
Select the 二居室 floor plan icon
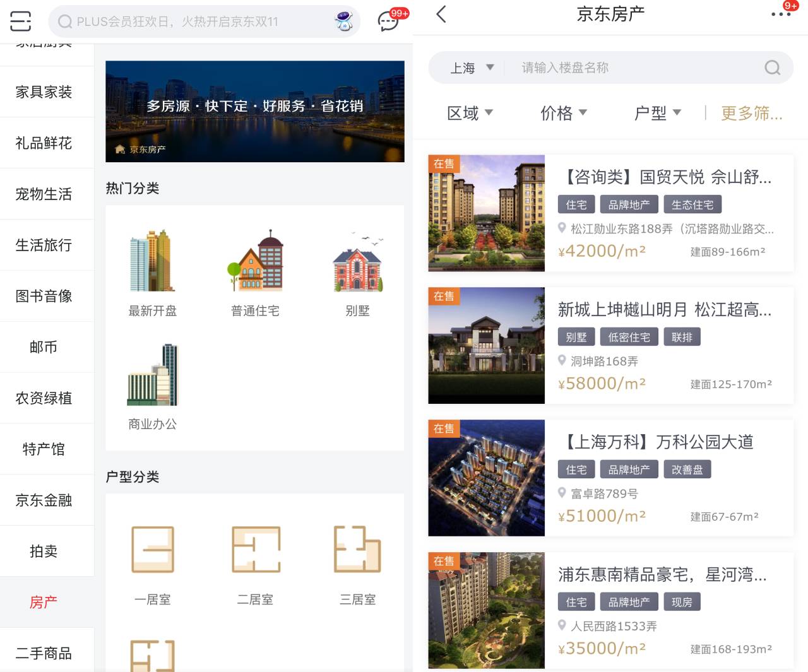(x=255, y=550)
